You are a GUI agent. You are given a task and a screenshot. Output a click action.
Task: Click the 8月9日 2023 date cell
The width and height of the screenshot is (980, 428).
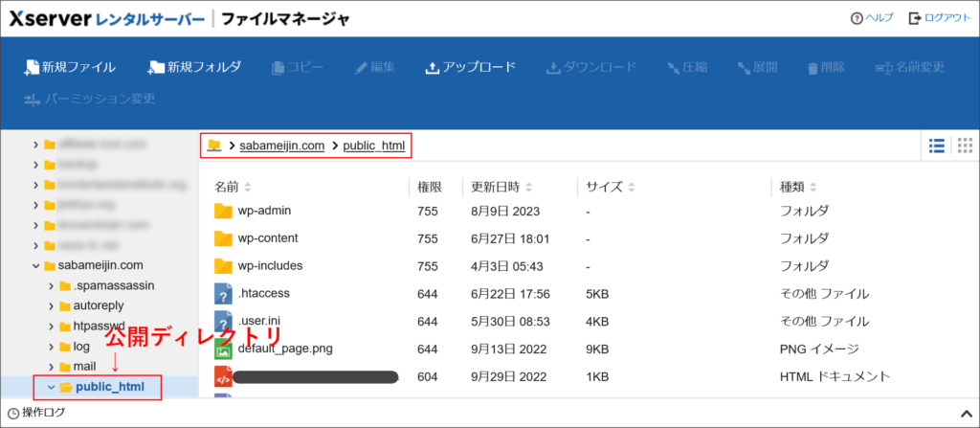coord(505,211)
